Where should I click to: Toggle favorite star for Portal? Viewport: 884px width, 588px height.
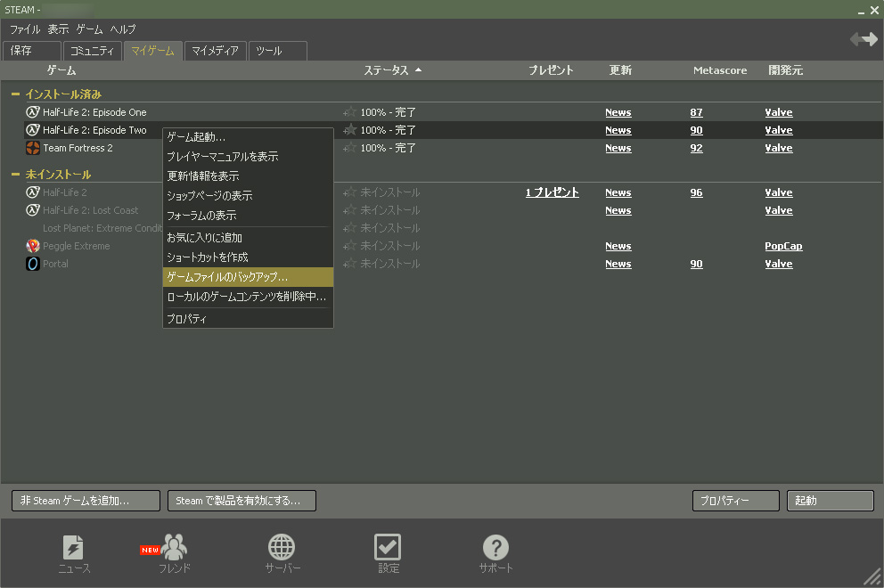tap(349, 264)
